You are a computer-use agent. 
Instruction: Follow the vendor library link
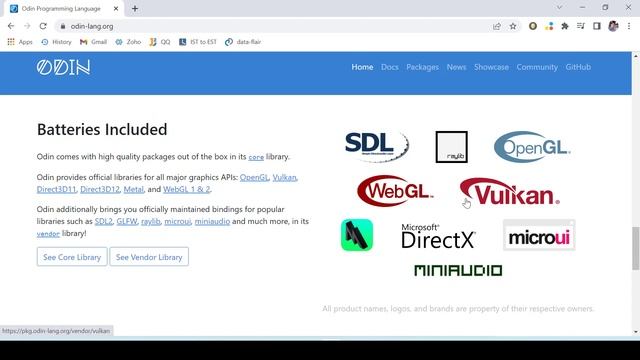point(48,233)
